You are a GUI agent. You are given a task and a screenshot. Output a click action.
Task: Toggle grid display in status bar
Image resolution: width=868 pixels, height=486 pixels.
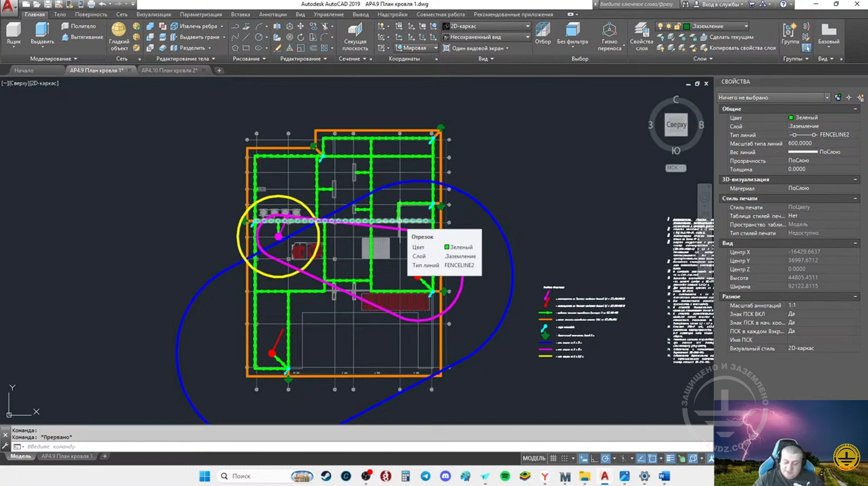click(553, 458)
